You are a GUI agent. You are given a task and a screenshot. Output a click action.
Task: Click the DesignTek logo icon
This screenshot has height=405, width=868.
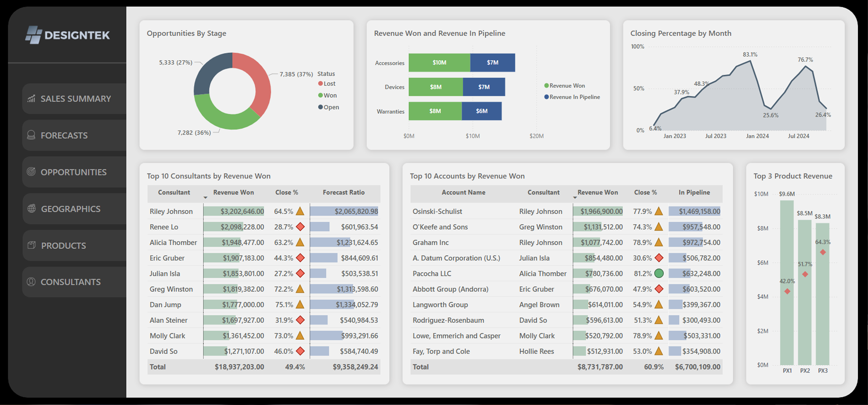[x=33, y=35]
